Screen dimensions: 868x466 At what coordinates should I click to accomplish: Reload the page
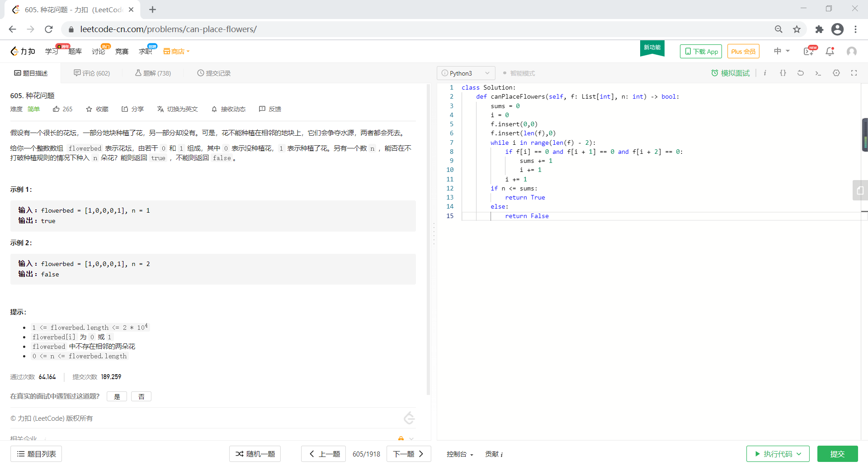[x=49, y=29]
